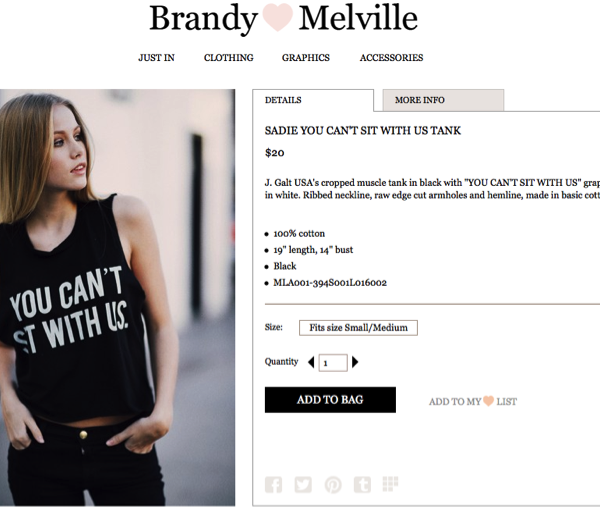This screenshot has width=600, height=513.
Task: Click the ADD TO BAG button
Action: pyautogui.click(x=330, y=400)
